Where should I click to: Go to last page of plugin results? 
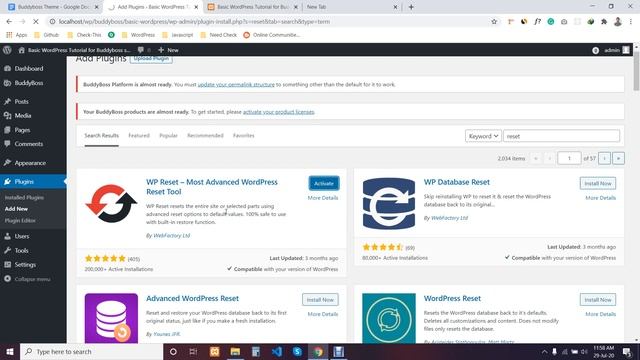tap(618, 158)
